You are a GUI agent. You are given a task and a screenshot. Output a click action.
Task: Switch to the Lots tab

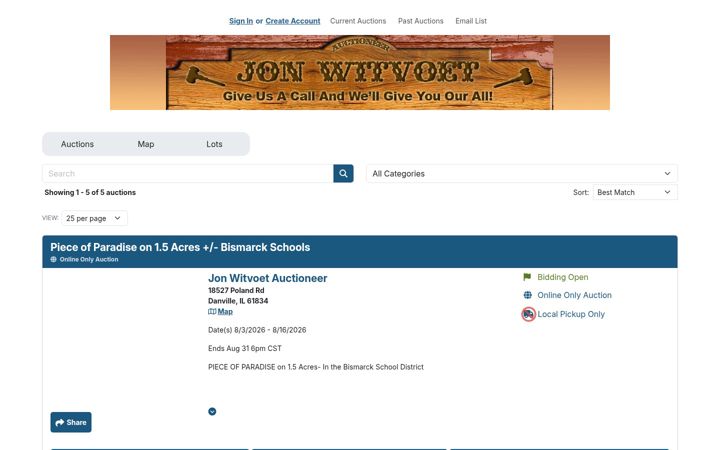click(x=214, y=144)
